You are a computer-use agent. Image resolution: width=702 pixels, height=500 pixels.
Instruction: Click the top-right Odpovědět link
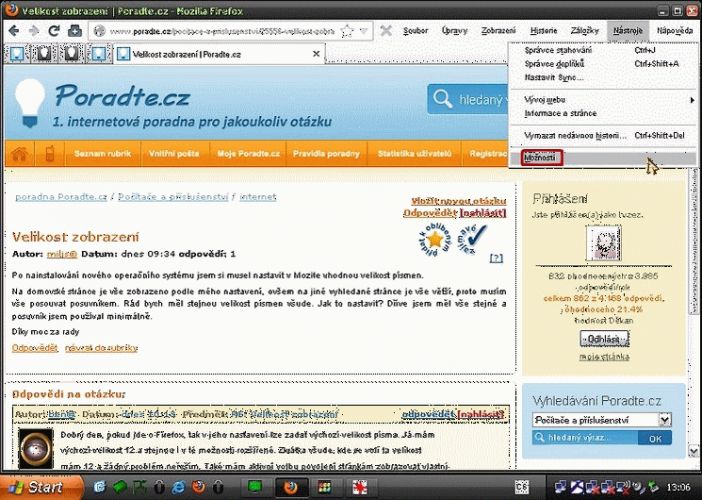pyautogui.click(x=430, y=214)
